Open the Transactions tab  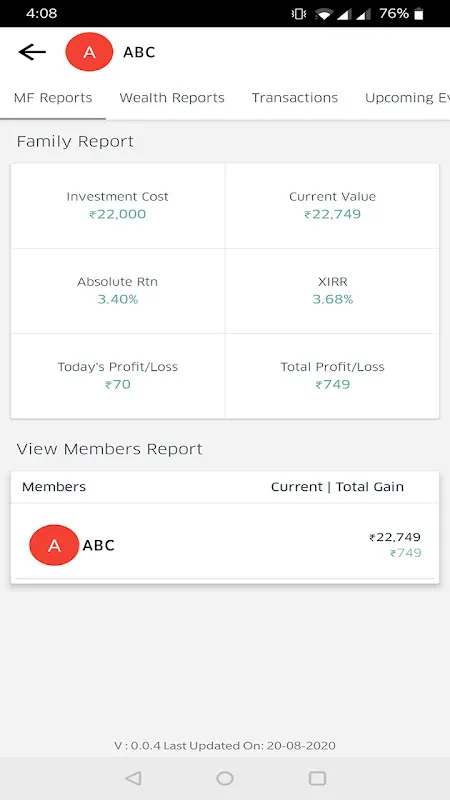(295, 98)
